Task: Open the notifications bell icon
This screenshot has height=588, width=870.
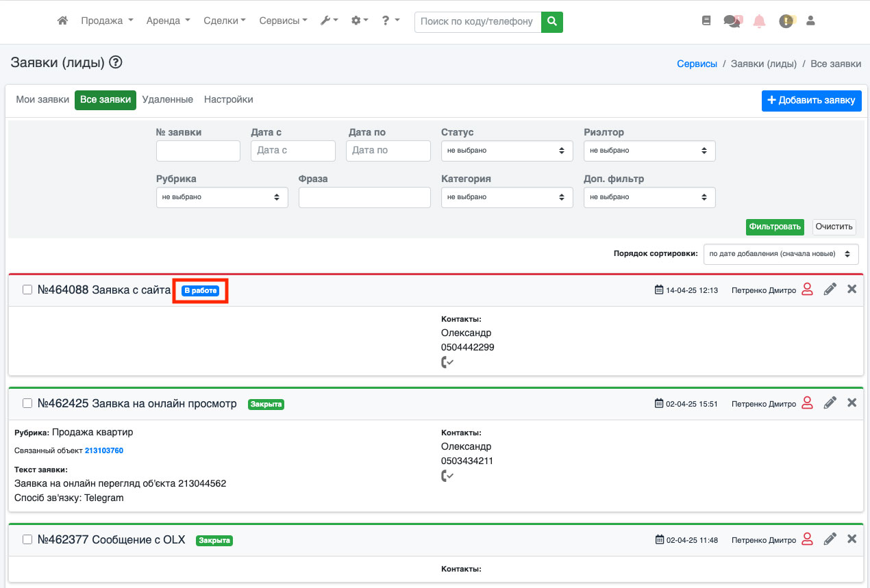Action: (759, 21)
